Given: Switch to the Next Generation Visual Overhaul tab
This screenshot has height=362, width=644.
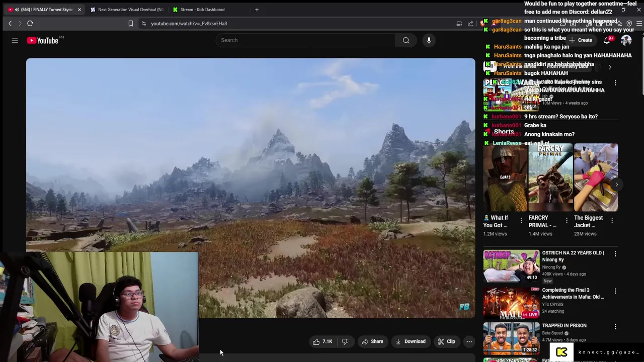Looking at the screenshot, I should click(x=127, y=10).
